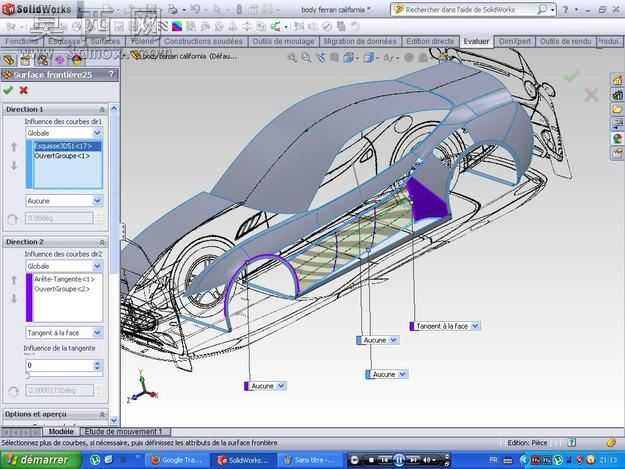Move selected Direction 1 curve up
Image resolution: width=625 pixels, height=469 pixels.
(14, 147)
